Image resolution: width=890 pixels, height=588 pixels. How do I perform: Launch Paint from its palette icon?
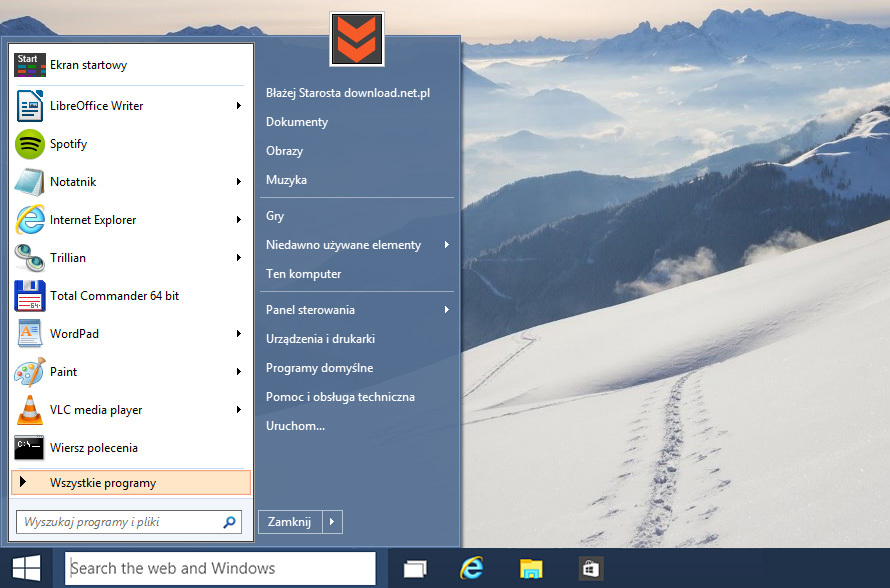point(30,372)
